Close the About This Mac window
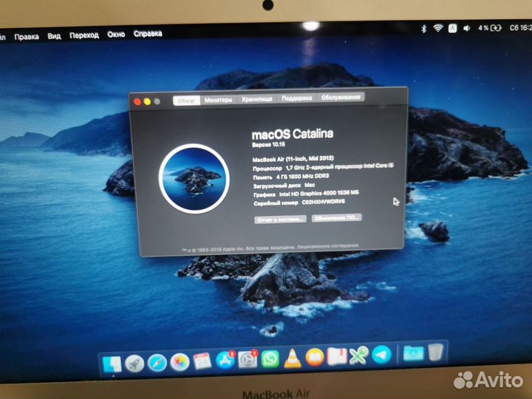532x399 pixels. (137, 102)
